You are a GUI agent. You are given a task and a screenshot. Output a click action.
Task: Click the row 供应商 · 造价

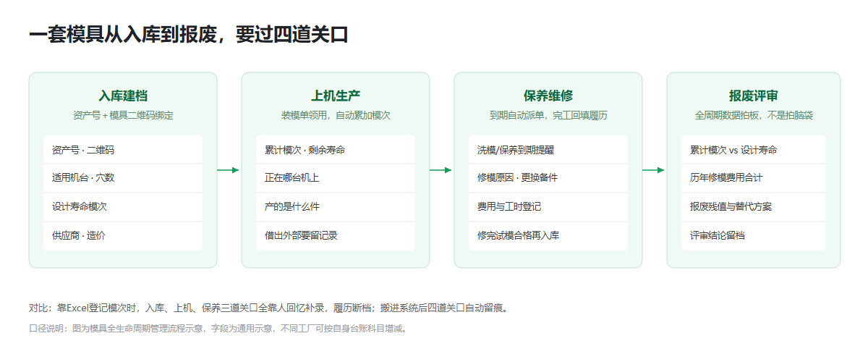[x=123, y=235]
